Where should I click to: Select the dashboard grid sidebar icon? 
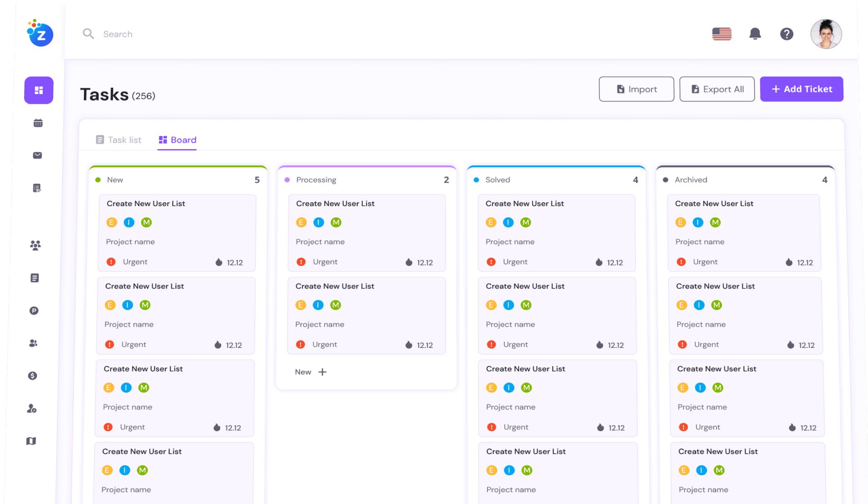(39, 90)
